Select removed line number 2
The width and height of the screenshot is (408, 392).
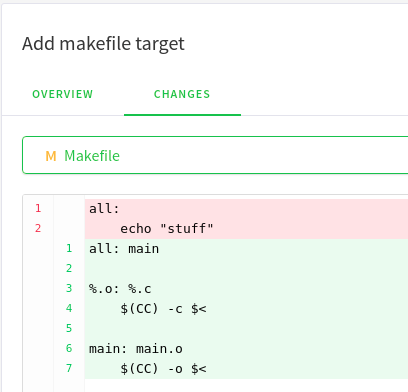pos(38,228)
